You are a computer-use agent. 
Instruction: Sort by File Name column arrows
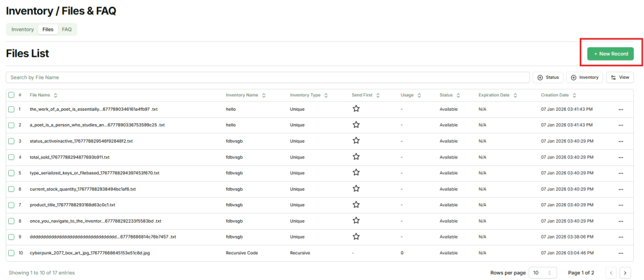(x=55, y=95)
